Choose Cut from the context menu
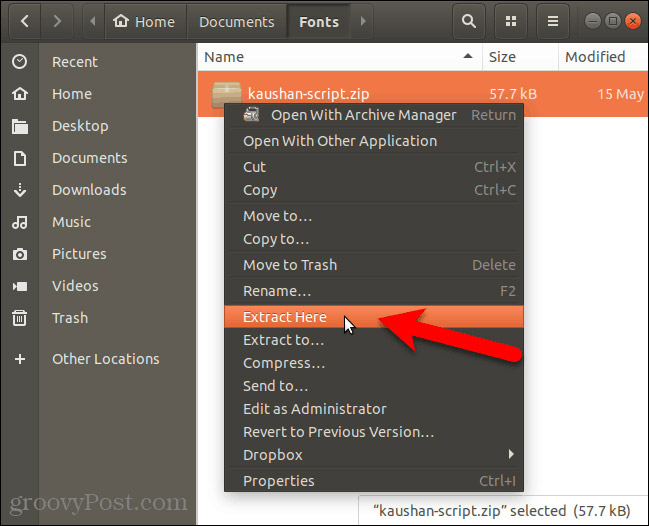The height and width of the screenshot is (526, 649). pos(374,167)
